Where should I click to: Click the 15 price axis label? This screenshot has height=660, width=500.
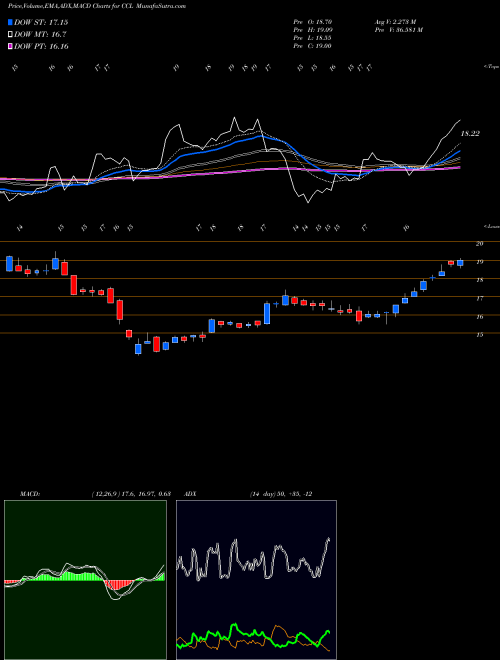pyautogui.click(x=479, y=335)
